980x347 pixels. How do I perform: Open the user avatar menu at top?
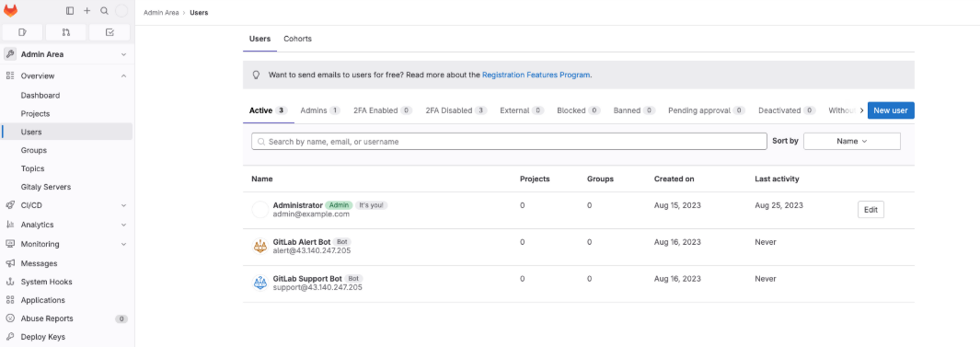[121, 11]
